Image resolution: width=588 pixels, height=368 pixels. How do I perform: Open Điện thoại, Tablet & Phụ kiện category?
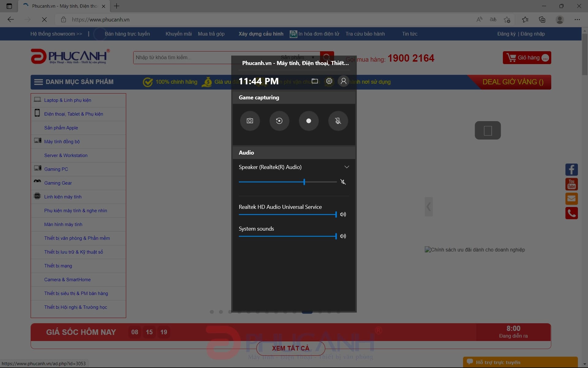(x=78, y=114)
